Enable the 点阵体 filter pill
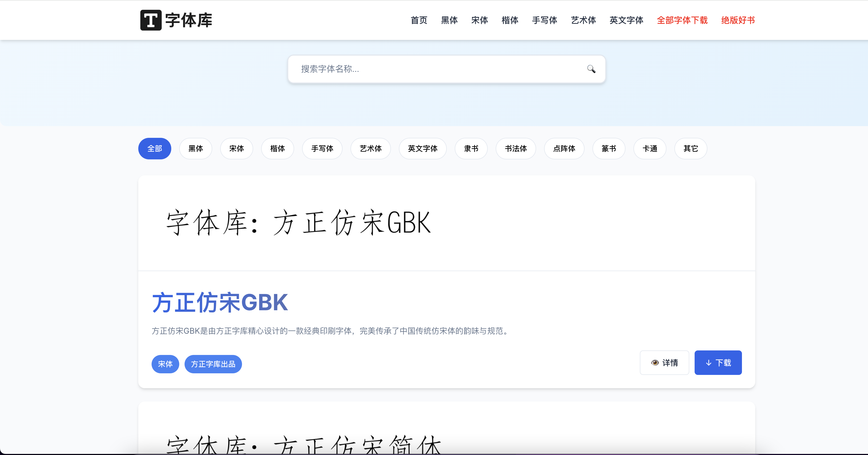The width and height of the screenshot is (868, 455). pos(564,148)
